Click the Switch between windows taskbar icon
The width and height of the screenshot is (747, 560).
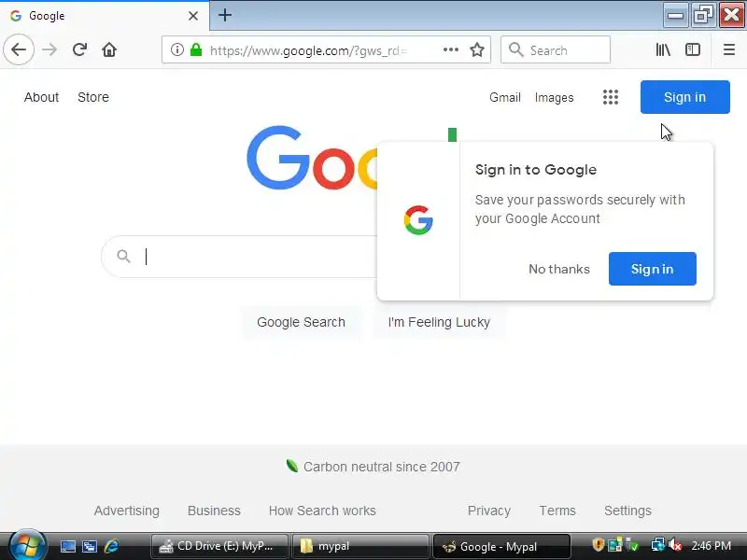[x=89, y=546]
